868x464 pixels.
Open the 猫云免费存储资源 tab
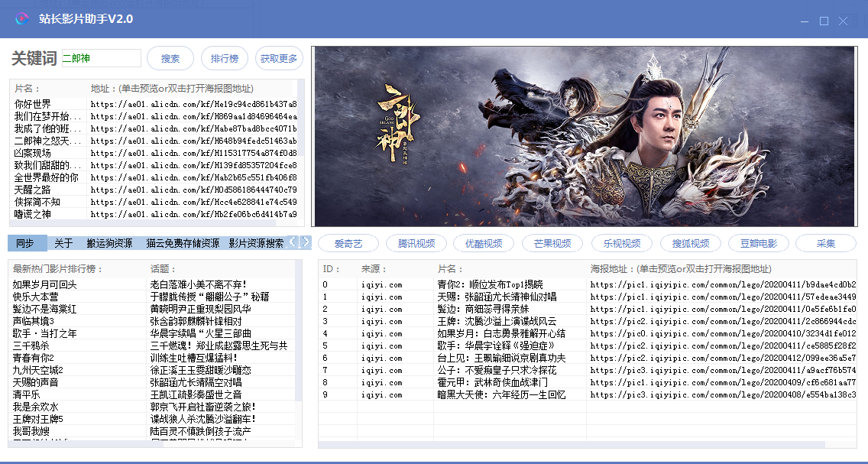pyautogui.click(x=183, y=243)
